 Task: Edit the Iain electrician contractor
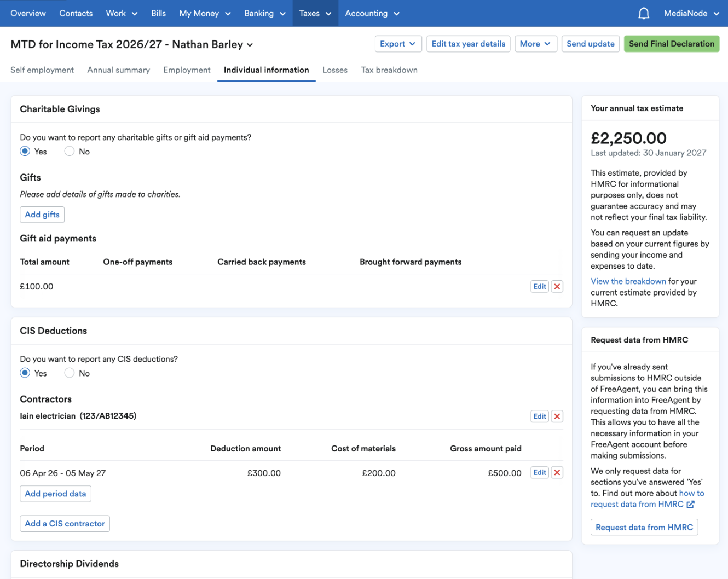(x=540, y=416)
